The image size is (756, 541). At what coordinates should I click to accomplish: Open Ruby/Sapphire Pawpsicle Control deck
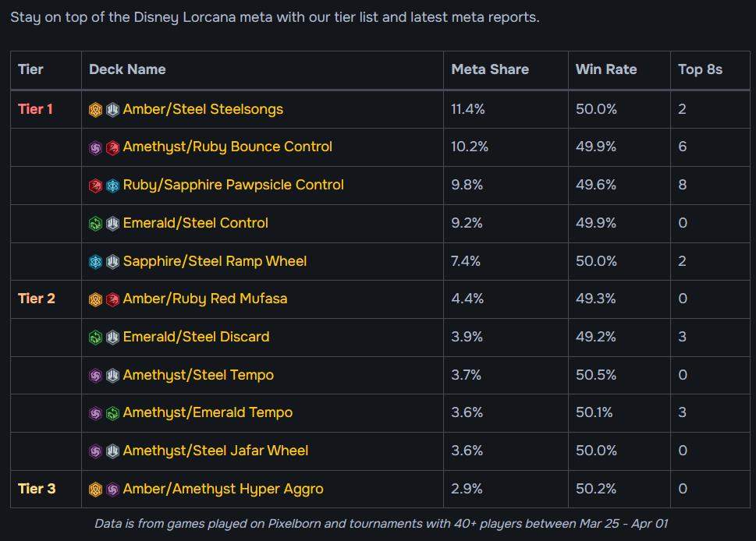click(233, 185)
